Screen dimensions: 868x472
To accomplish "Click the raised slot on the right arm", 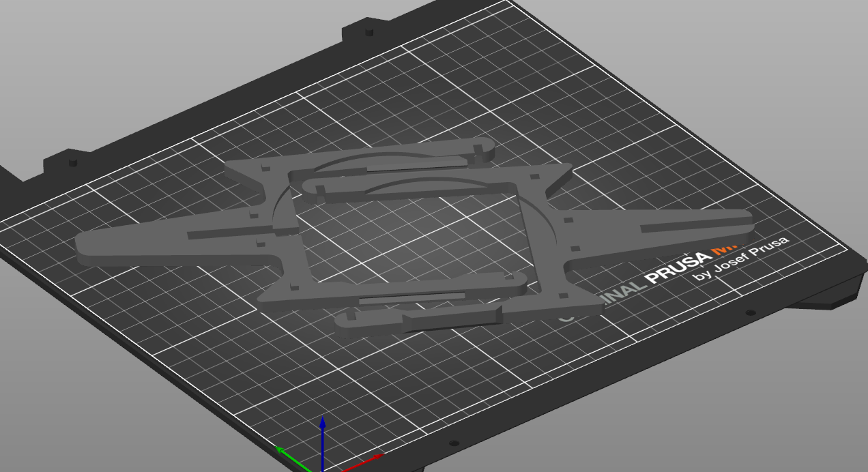I will click(x=689, y=224).
